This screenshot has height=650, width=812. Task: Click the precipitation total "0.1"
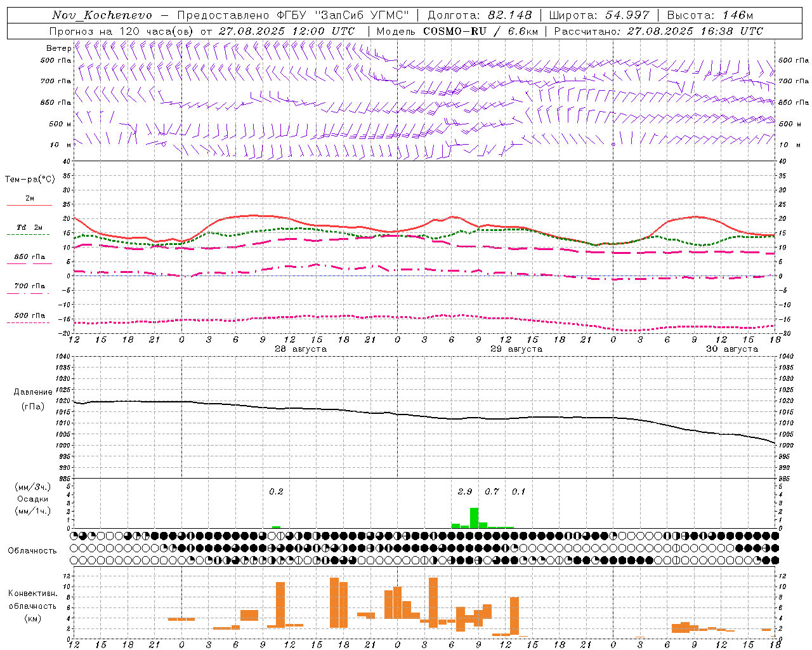pos(519,491)
